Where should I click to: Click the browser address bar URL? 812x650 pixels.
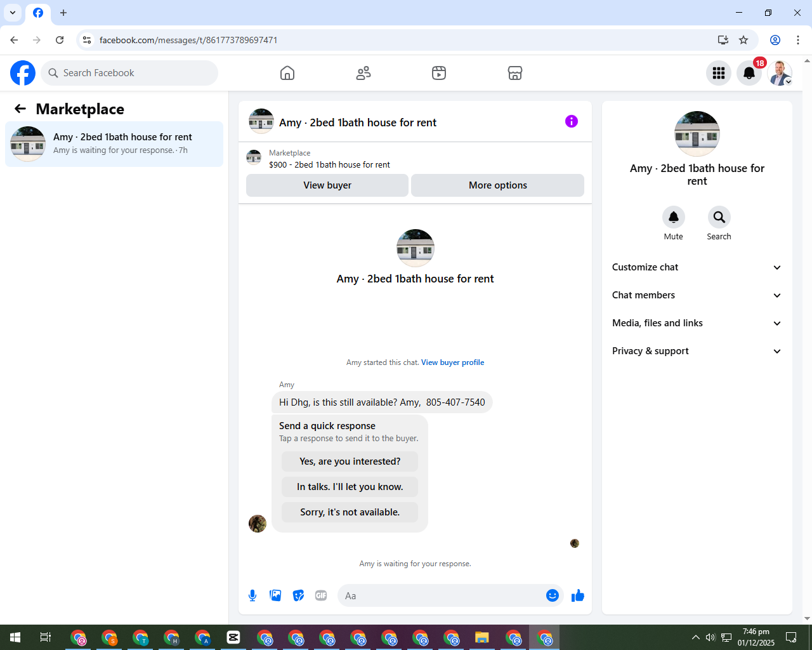[188, 40]
